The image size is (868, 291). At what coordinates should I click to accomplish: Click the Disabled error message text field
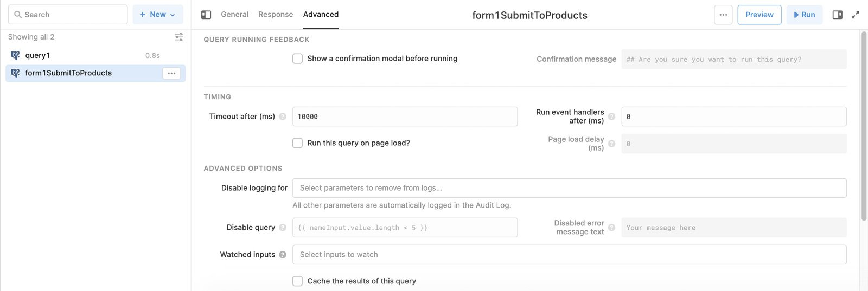click(734, 228)
